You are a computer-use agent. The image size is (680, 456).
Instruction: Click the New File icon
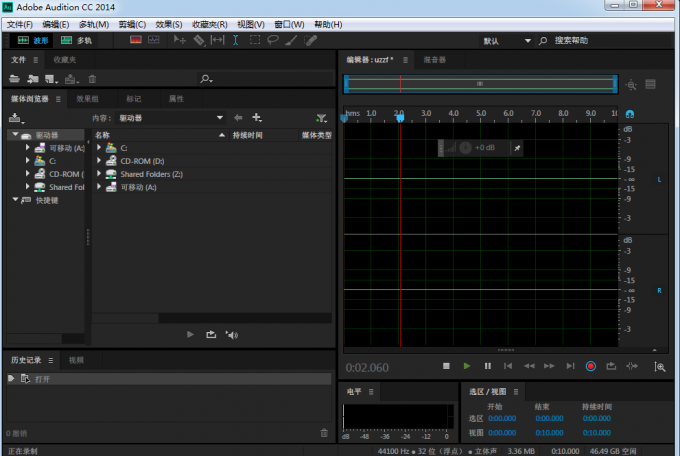click(51, 79)
